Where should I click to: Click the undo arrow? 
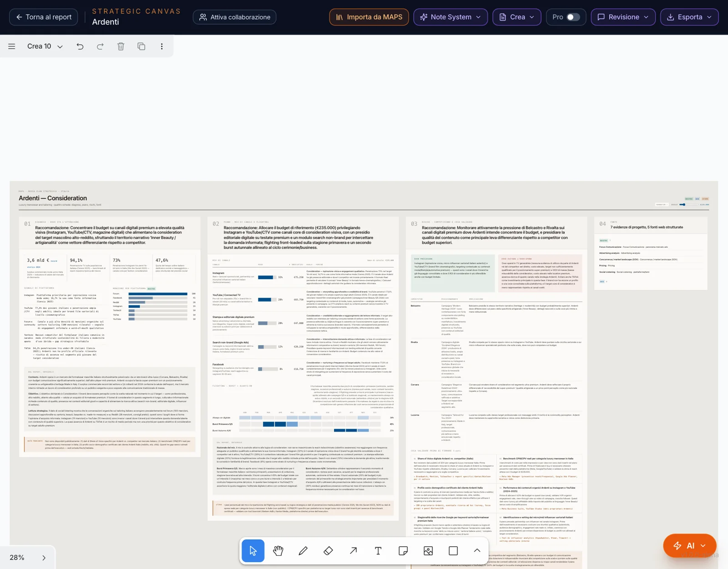[80, 46]
